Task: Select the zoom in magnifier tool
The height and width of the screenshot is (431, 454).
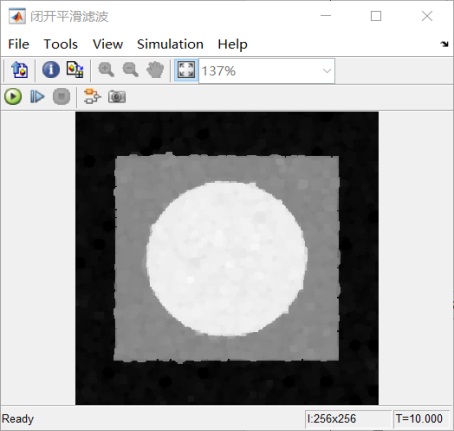Action: (x=106, y=70)
